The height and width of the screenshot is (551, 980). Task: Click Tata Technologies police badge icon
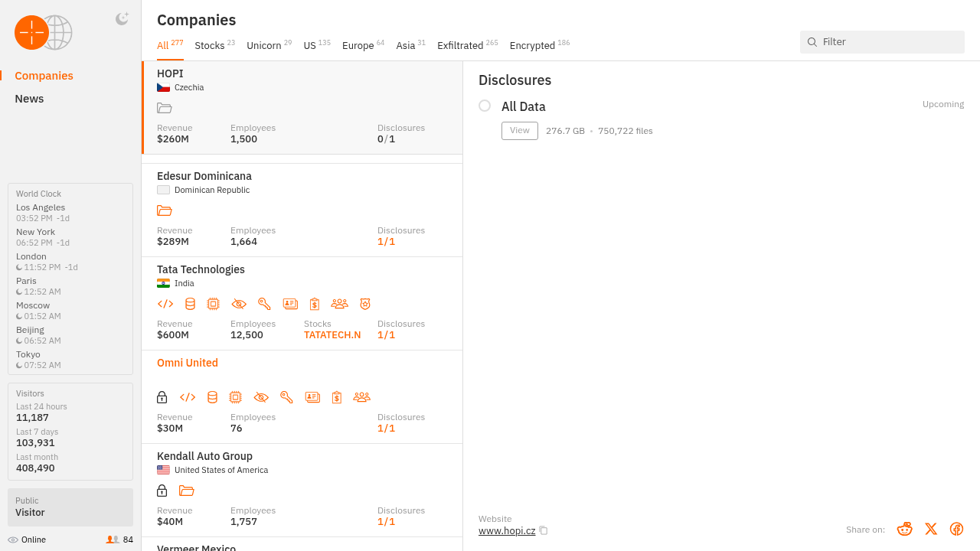(365, 304)
